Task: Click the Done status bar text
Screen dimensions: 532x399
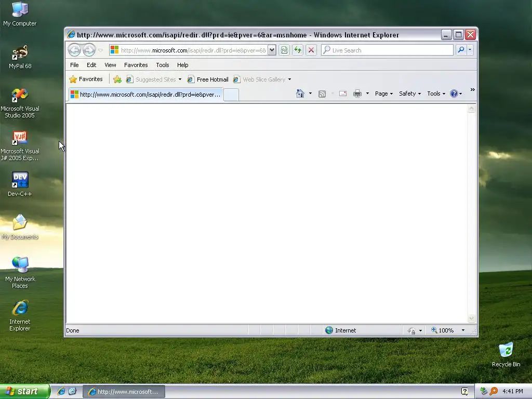Action: click(x=73, y=330)
